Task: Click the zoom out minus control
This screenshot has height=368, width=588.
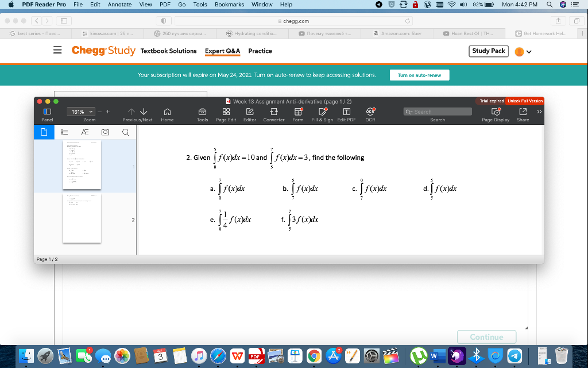Action: click(x=99, y=112)
